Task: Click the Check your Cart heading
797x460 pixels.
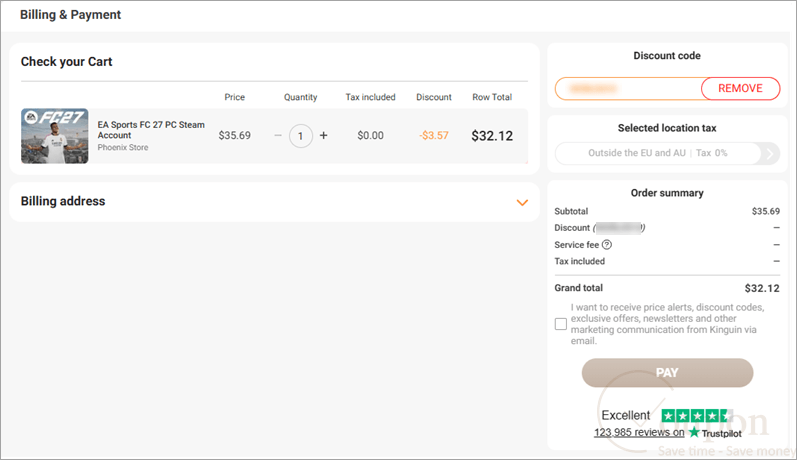Action: (67, 62)
